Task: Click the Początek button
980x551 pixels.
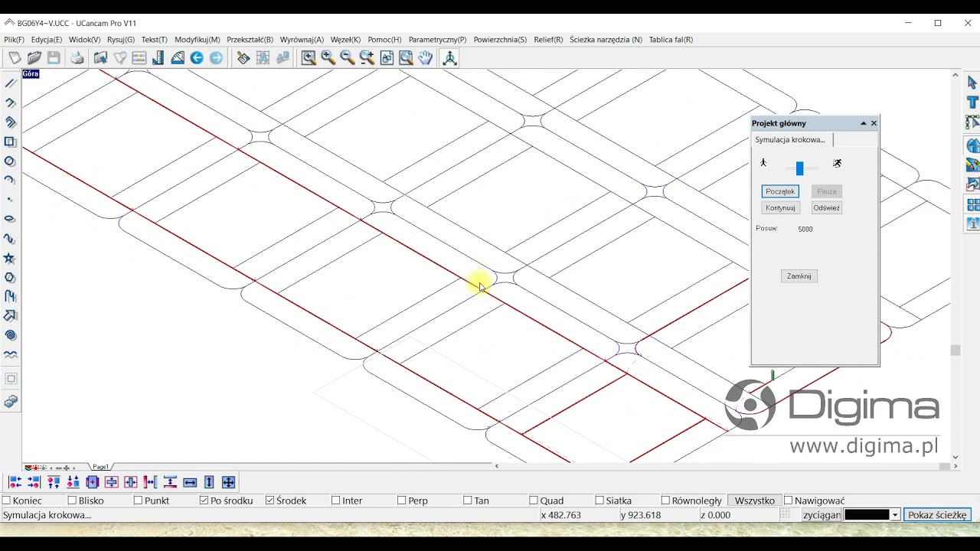Action: pos(780,191)
